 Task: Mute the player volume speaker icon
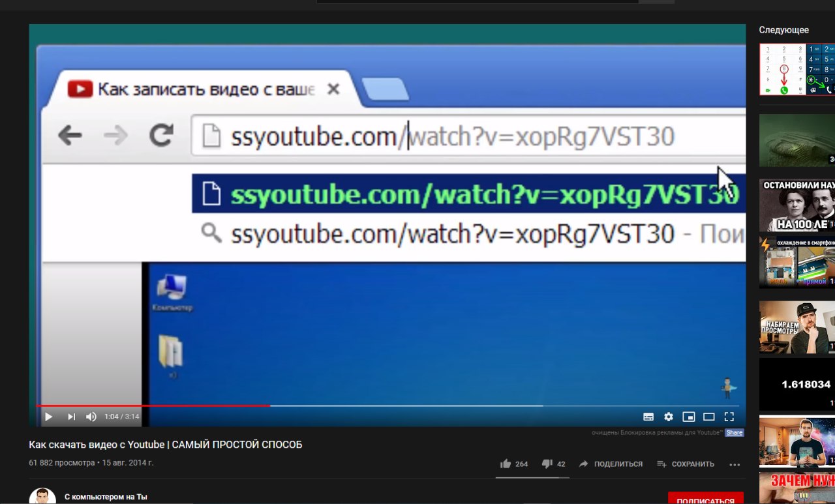(x=91, y=417)
